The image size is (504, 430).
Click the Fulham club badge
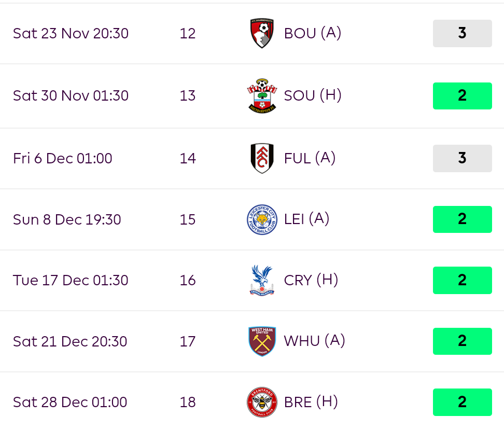click(x=262, y=158)
